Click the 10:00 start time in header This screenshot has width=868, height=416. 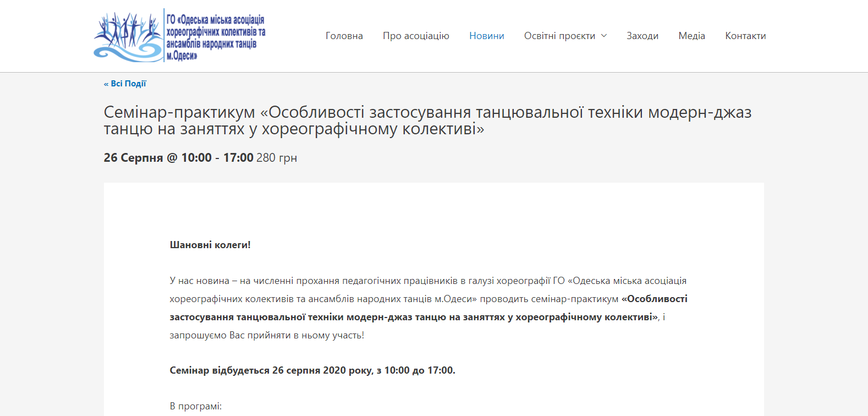point(196,158)
